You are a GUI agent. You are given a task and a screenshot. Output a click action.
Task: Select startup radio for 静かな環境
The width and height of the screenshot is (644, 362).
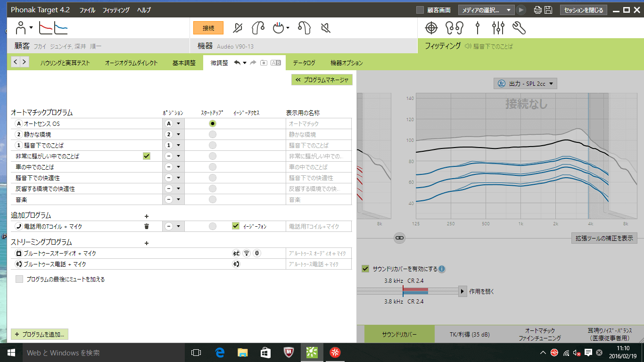click(x=213, y=134)
